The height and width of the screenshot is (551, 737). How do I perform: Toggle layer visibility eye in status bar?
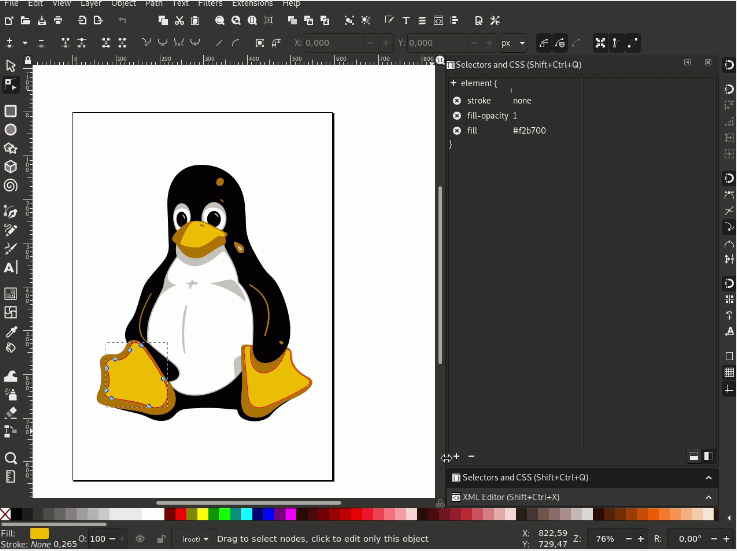point(140,539)
